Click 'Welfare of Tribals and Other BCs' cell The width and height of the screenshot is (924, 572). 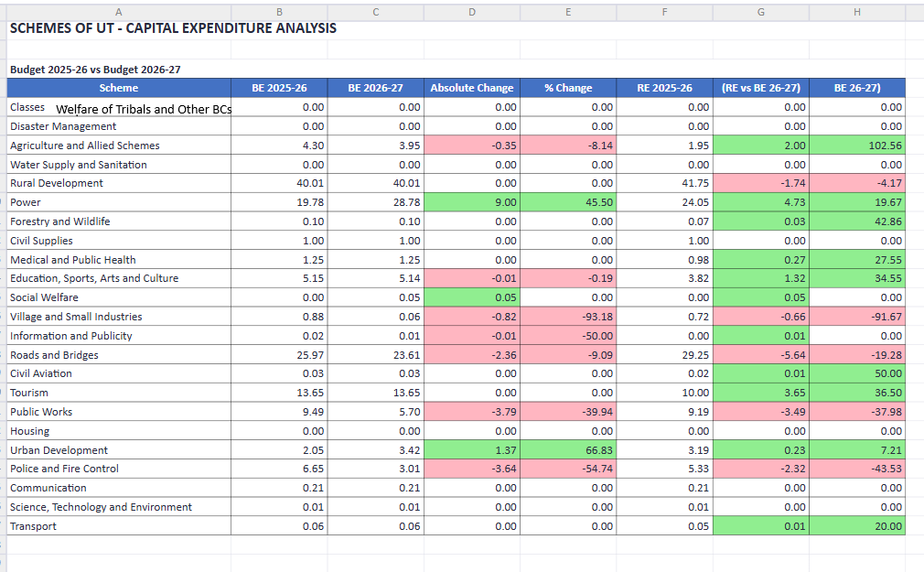[144, 109]
